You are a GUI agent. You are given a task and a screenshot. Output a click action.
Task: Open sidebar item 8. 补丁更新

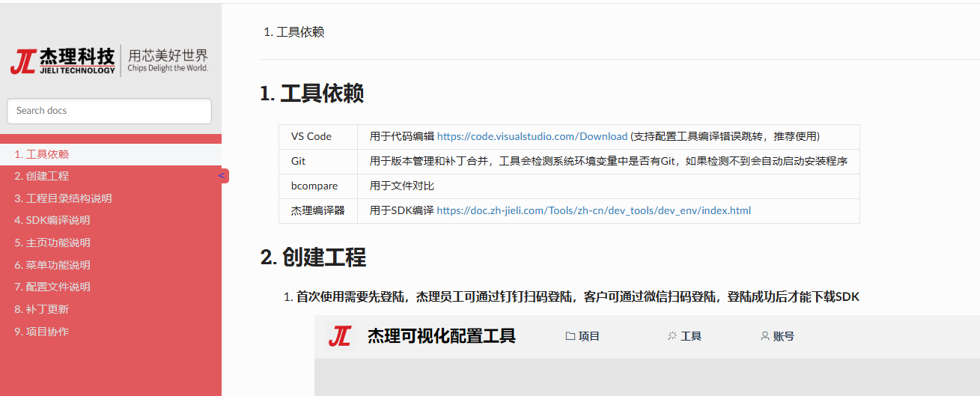(x=111, y=309)
